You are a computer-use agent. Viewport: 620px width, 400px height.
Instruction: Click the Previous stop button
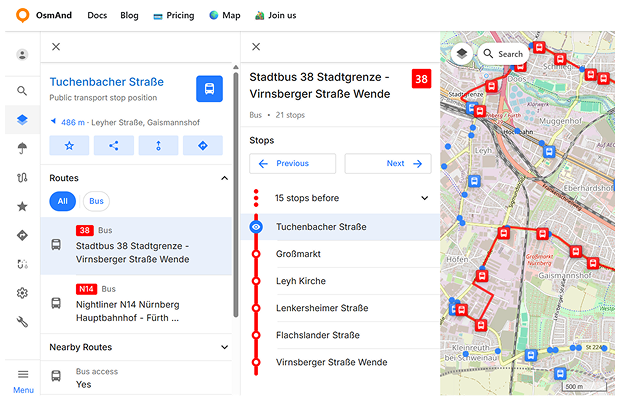[x=293, y=164]
